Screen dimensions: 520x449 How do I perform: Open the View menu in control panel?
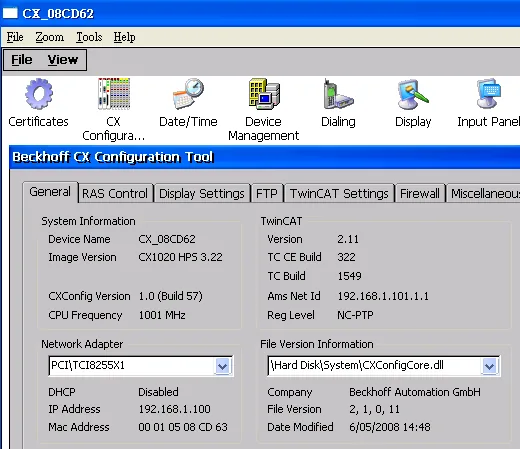pos(63,60)
